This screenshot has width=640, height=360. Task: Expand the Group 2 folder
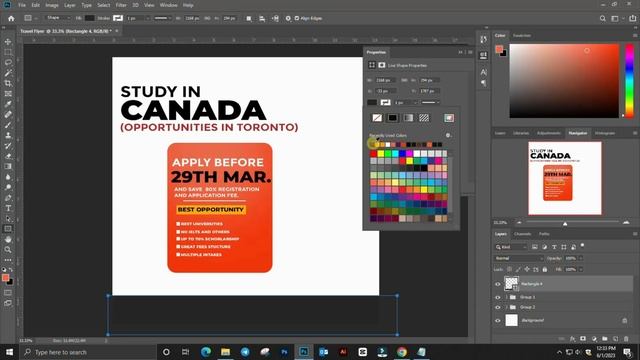[x=507, y=307]
